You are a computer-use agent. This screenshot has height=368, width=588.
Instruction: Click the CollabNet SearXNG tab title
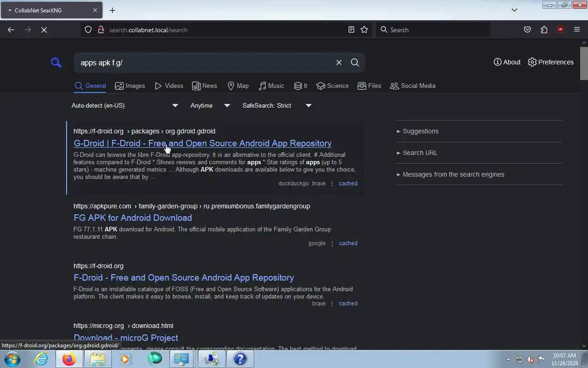(38, 10)
